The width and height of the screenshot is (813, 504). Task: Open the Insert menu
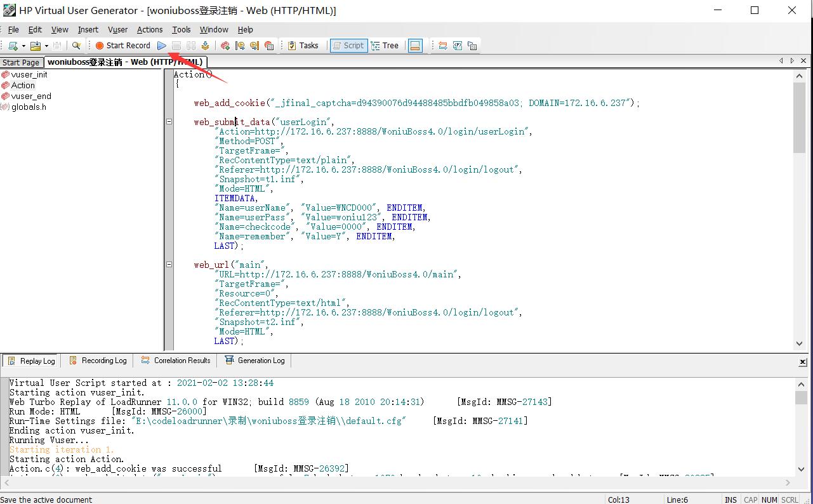point(88,29)
